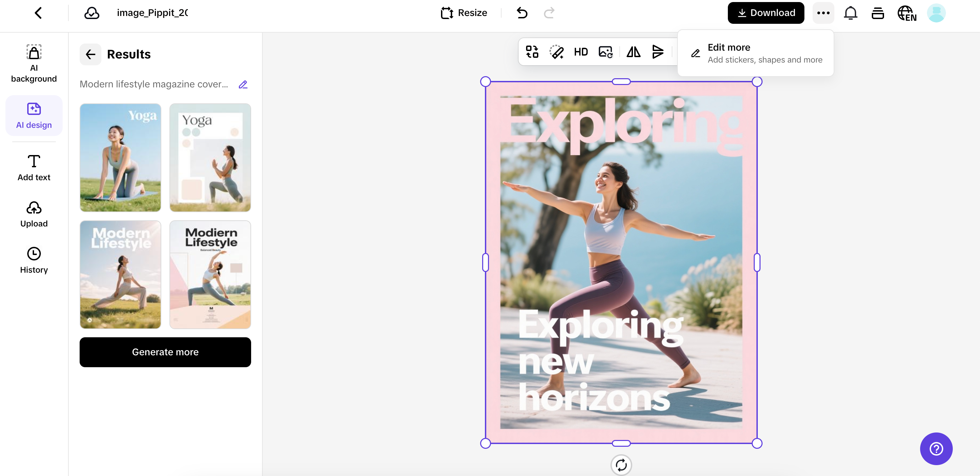Click the rotate handle below the canvas

tap(621, 464)
